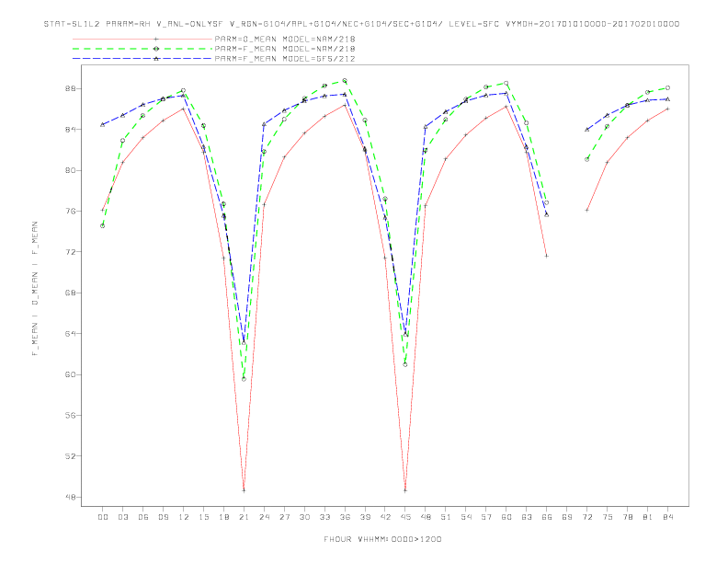Screen dimensions: 728x563
Task: Click the red solid line sample in the legend
Action: 142,39
